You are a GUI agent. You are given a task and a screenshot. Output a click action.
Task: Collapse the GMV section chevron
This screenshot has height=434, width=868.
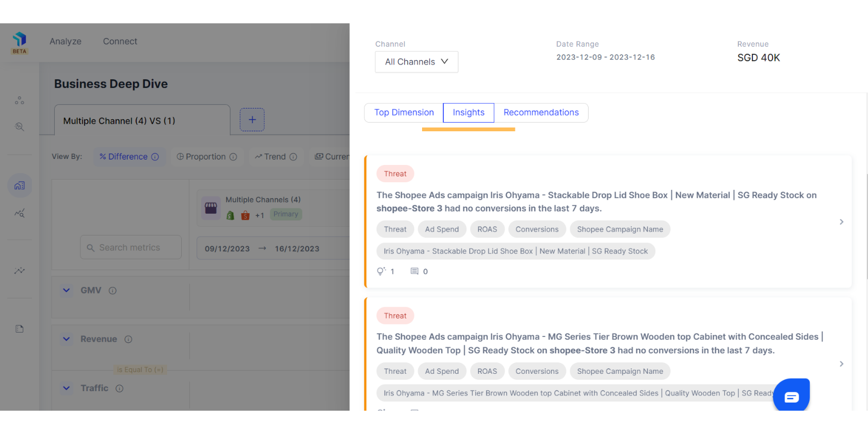click(66, 290)
